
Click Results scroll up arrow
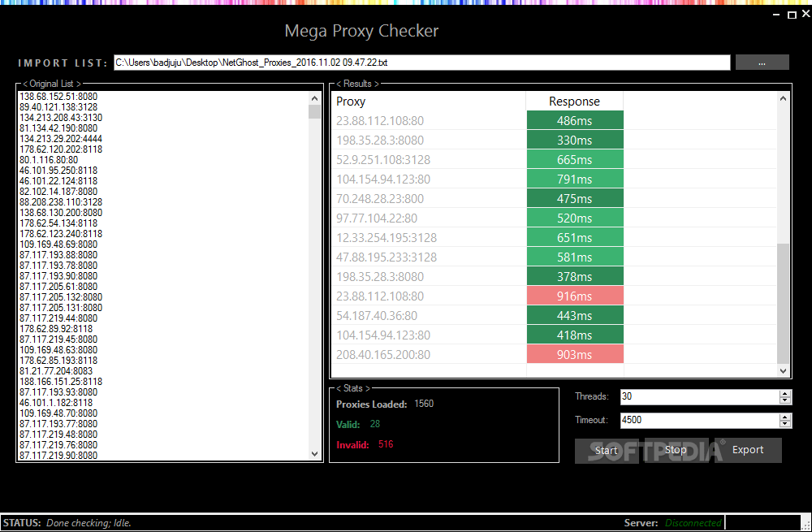(783, 98)
